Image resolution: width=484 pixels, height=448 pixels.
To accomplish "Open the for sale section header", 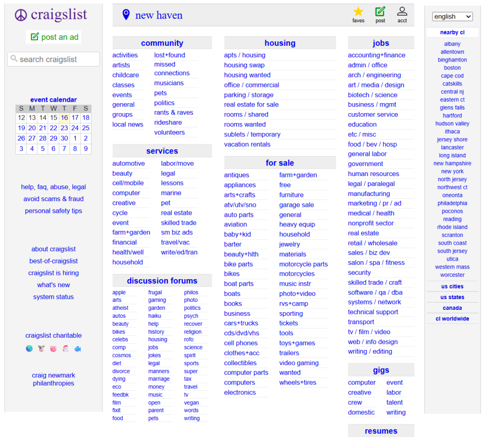I will [x=280, y=163].
